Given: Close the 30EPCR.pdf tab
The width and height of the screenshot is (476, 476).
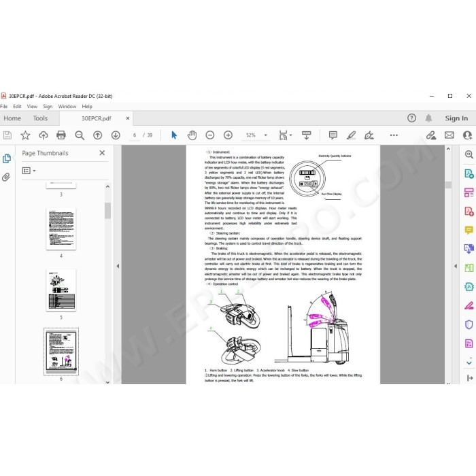Looking at the screenshot, I should [x=128, y=118].
